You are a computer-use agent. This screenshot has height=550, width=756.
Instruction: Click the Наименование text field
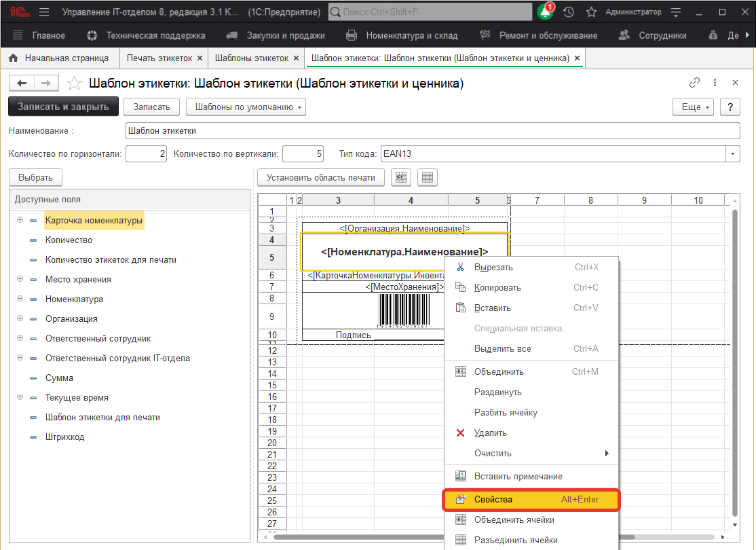[432, 131]
